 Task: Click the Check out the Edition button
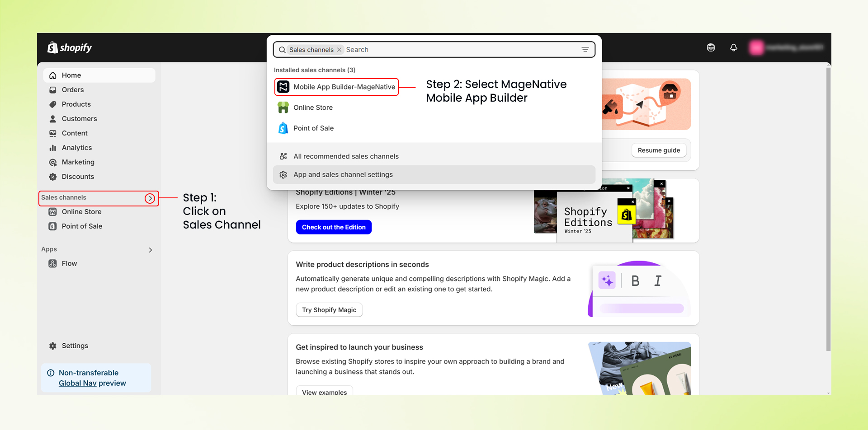[x=334, y=227]
